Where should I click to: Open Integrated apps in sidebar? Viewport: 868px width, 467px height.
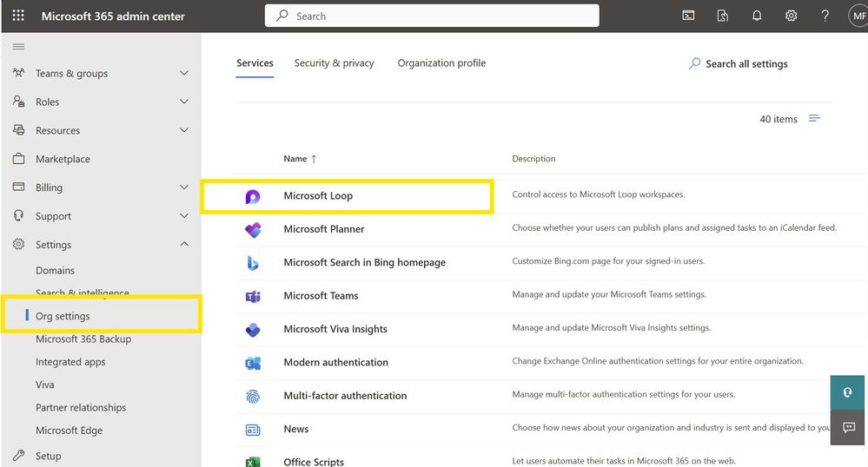click(70, 362)
